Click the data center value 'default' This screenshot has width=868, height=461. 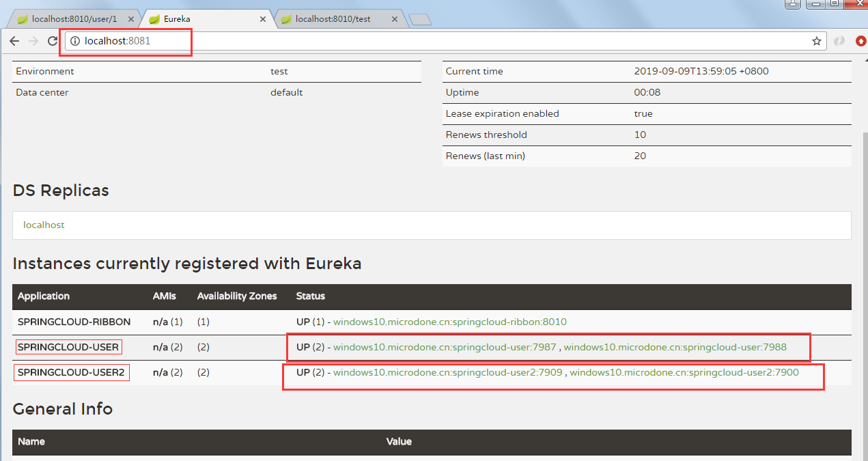click(286, 92)
